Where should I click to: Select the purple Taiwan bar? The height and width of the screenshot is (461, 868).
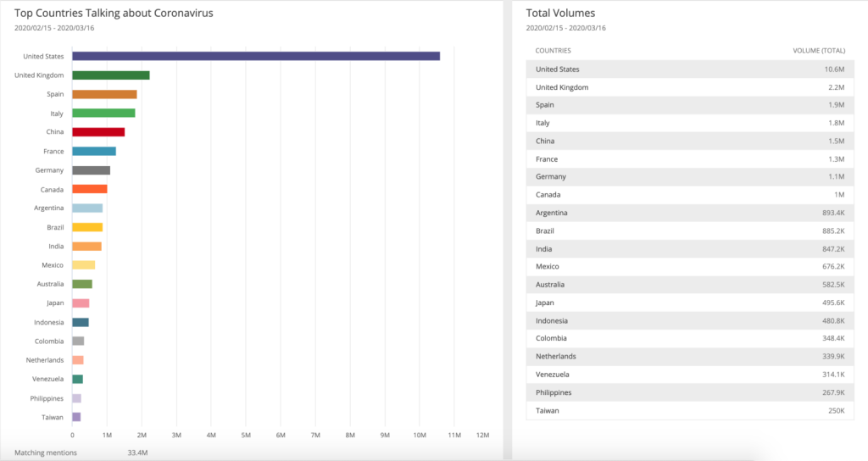tap(76, 417)
